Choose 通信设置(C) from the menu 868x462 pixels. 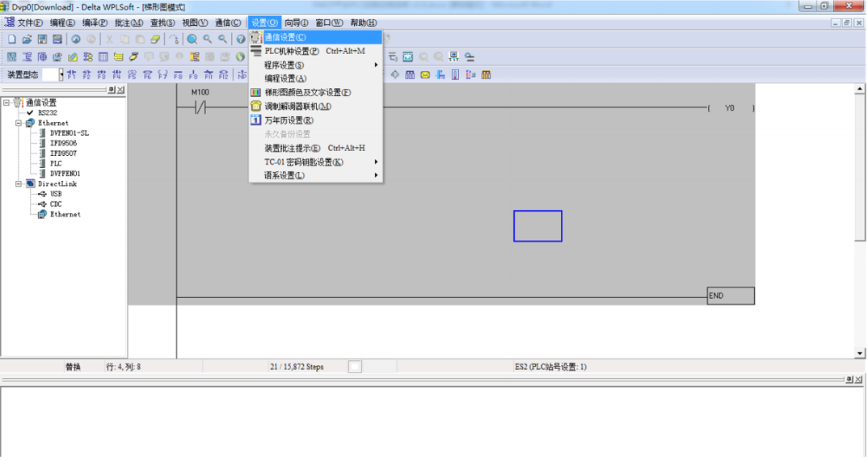[315, 37]
